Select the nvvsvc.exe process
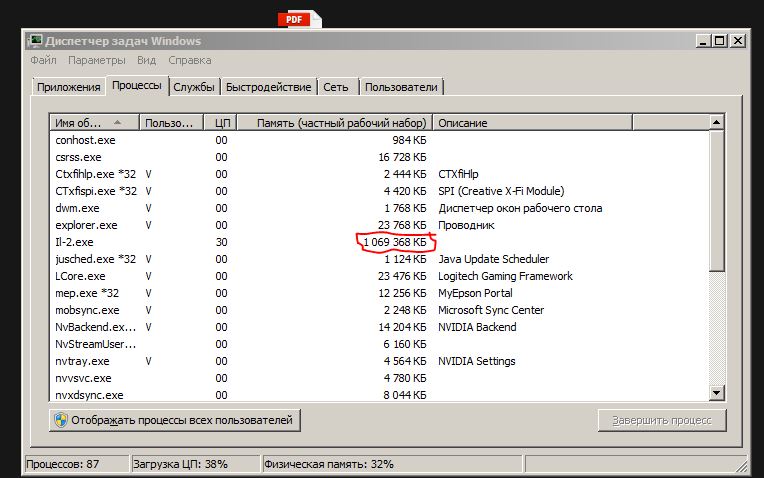This screenshot has height=478, width=764. [380, 379]
